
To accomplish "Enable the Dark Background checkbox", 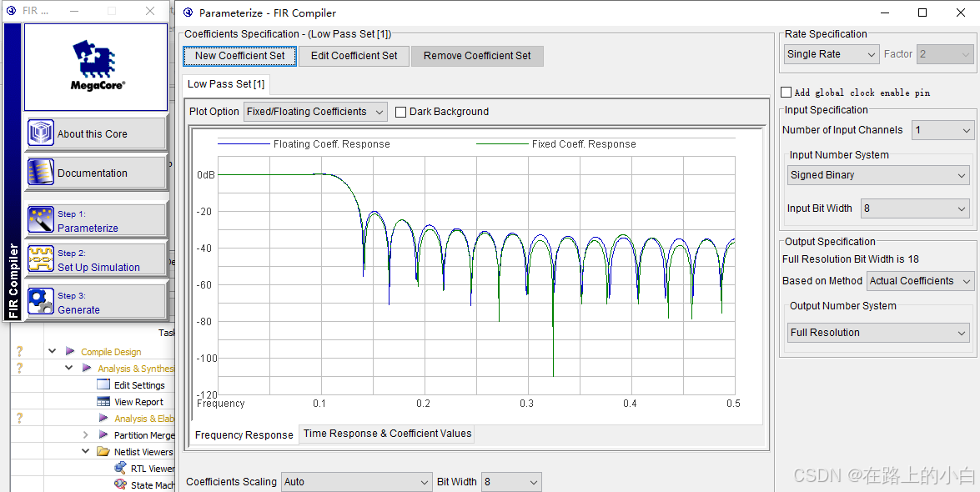I will [x=400, y=112].
